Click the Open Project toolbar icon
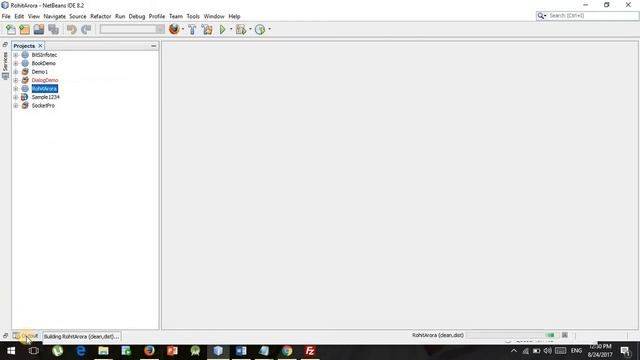This screenshot has width=640, height=360. tap(39, 29)
